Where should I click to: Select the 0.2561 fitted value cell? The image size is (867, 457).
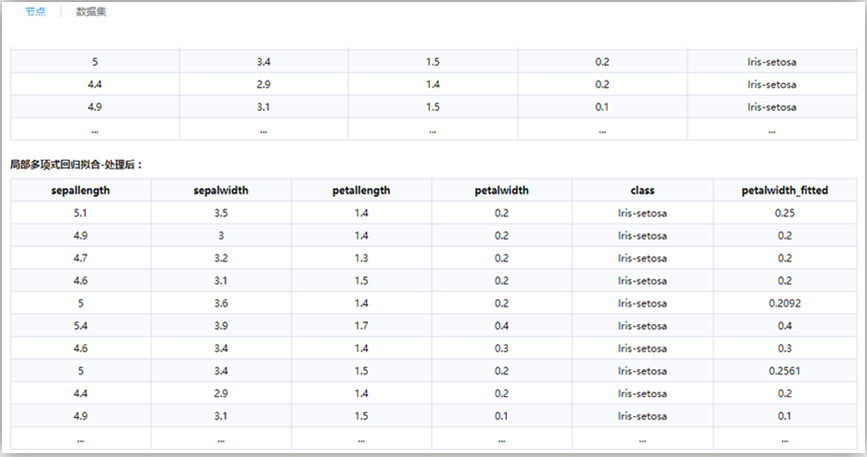click(784, 371)
